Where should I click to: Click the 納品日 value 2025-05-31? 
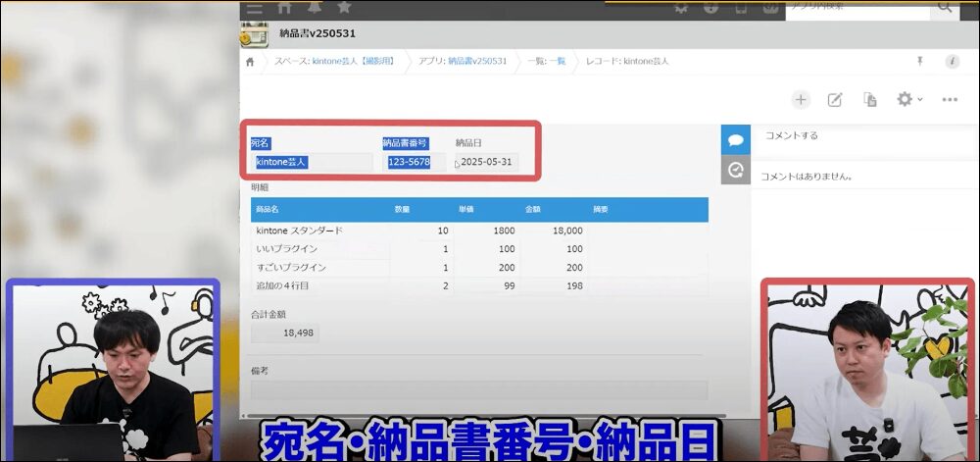487,162
